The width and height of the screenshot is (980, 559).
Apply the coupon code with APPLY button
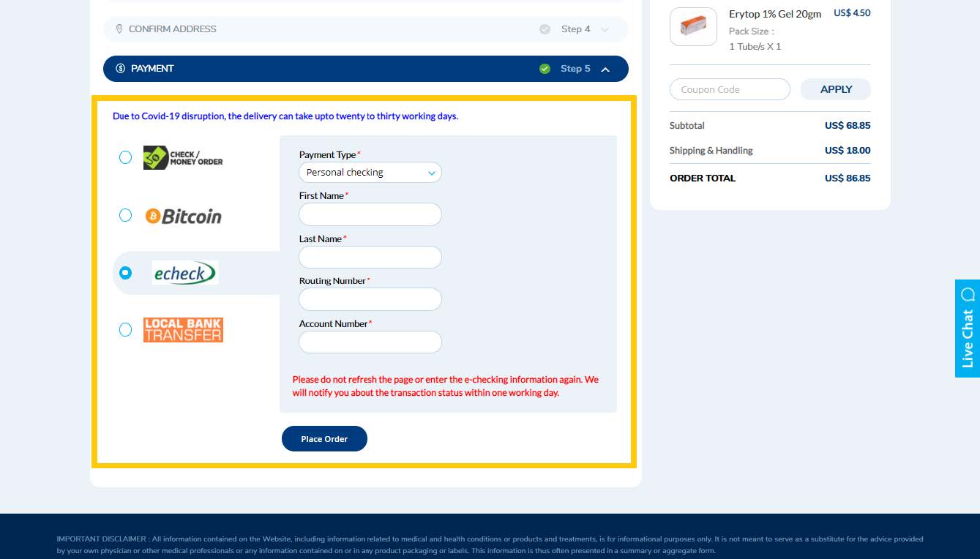[x=836, y=89]
